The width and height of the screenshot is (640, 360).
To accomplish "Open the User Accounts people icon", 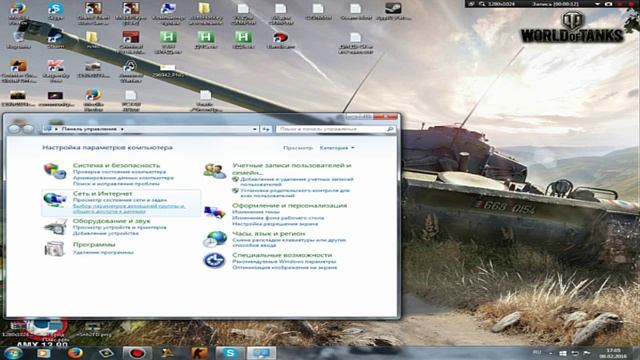I will (x=214, y=171).
